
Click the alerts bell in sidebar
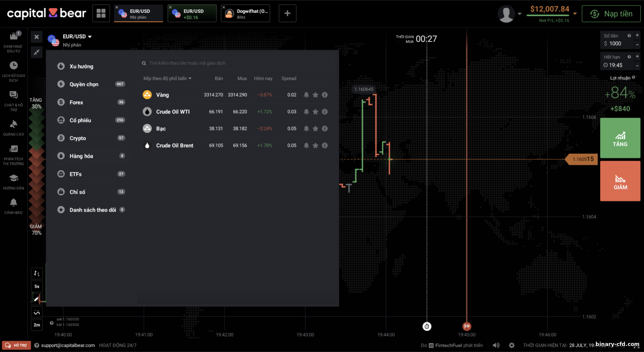tap(14, 203)
